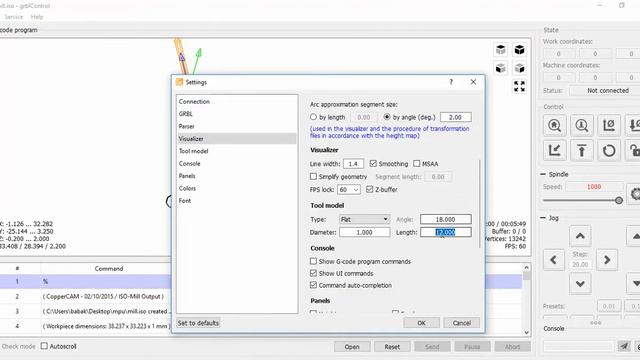The image size is (640, 360).
Task: Click the Zero XY icon in Control
Action: point(609,125)
